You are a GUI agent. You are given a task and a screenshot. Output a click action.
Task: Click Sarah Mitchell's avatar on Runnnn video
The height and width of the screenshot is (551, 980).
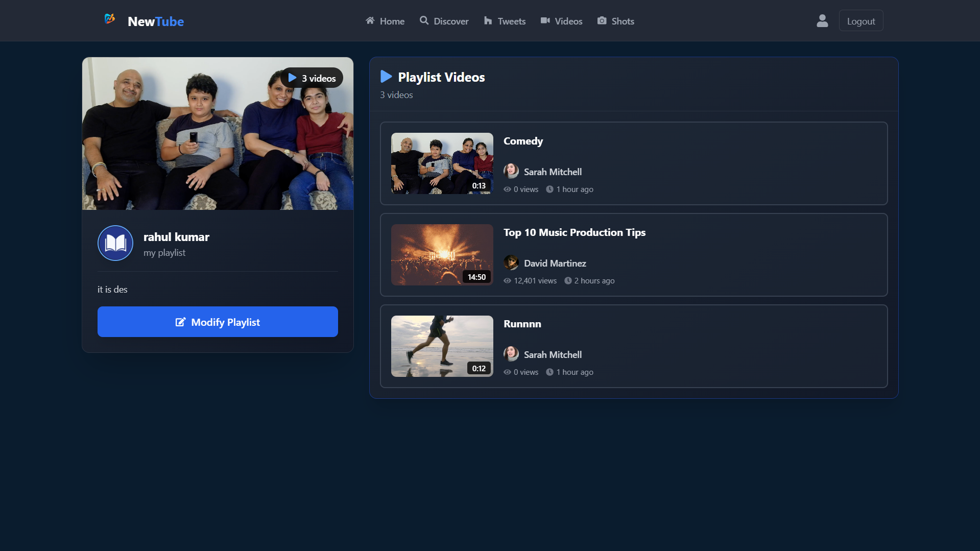[x=511, y=354]
